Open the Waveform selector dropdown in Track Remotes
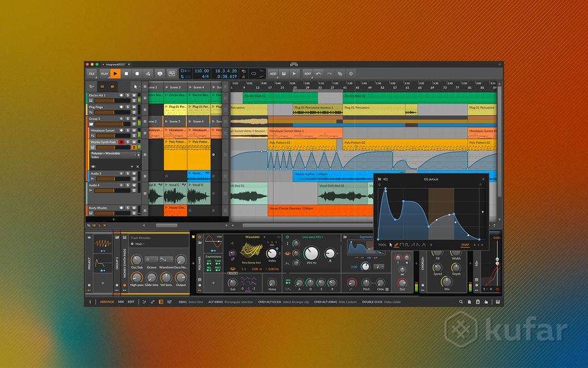This screenshot has width=588, height=368. 166,259
